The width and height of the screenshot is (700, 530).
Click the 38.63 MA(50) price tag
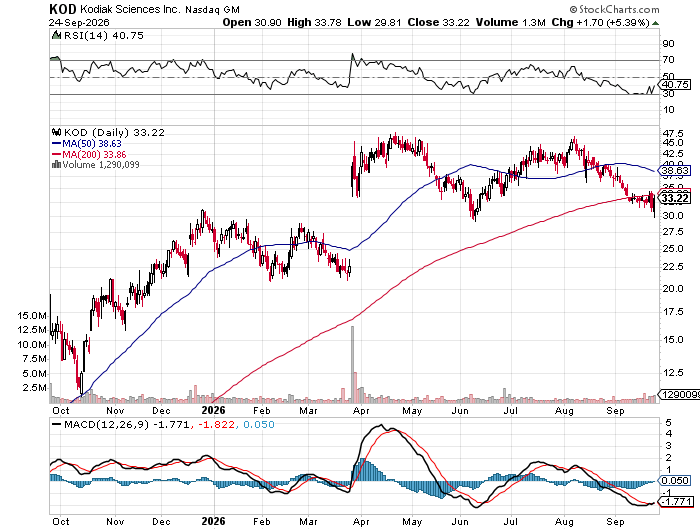[x=675, y=170]
